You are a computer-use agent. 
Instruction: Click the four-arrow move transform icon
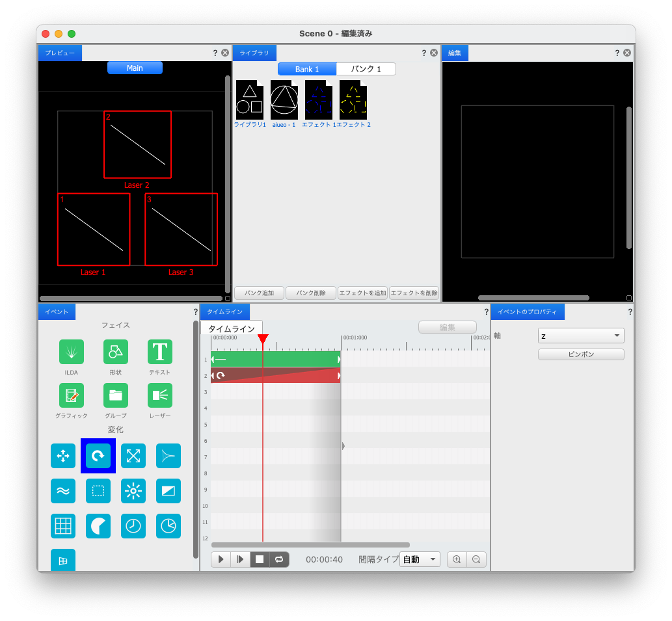click(x=63, y=456)
